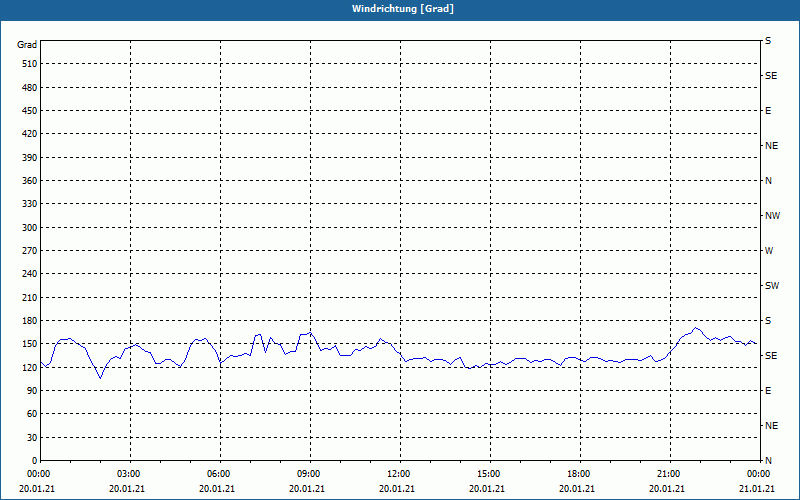This screenshot has height=500, width=800.
Task: Click the '420' y-axis value
Action: [x=30, y=134]
